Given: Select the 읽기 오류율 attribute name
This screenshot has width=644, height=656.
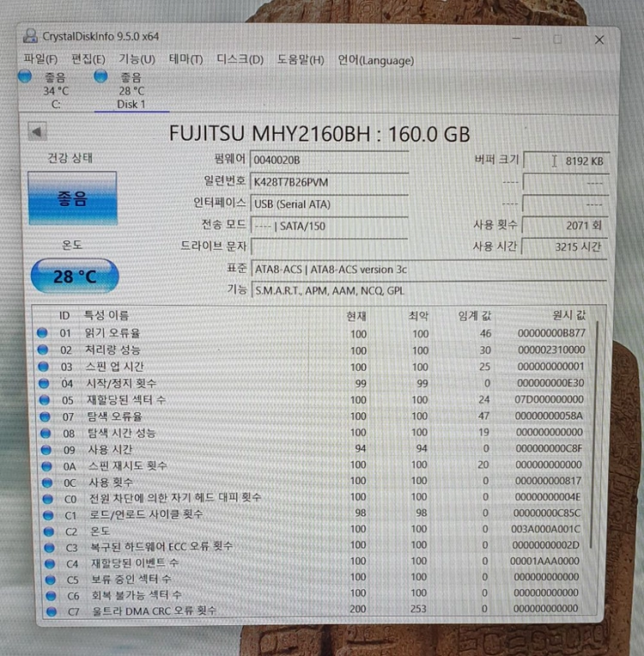Looking at the screenshot, I should click(112, 333).
